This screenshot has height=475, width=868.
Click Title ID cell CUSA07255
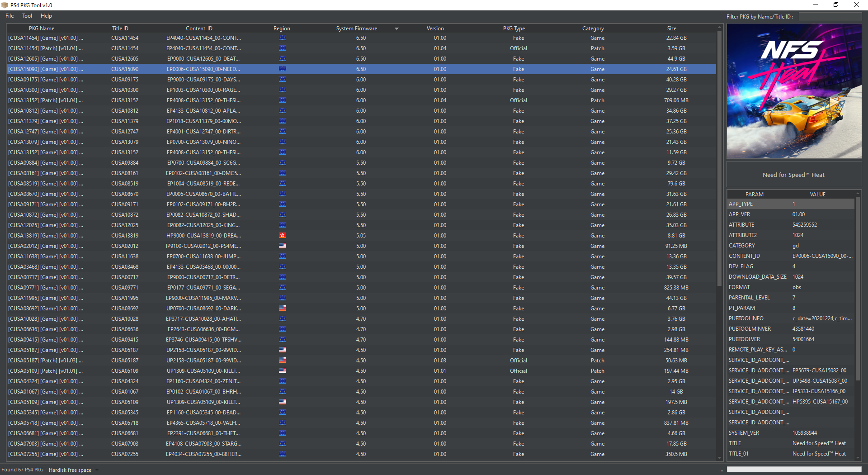(125, 454)
